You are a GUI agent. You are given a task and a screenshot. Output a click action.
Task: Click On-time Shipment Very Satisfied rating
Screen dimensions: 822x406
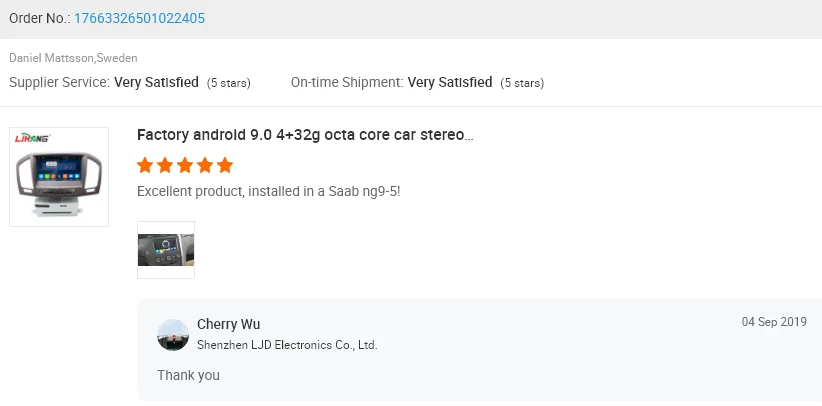[450, 82]
